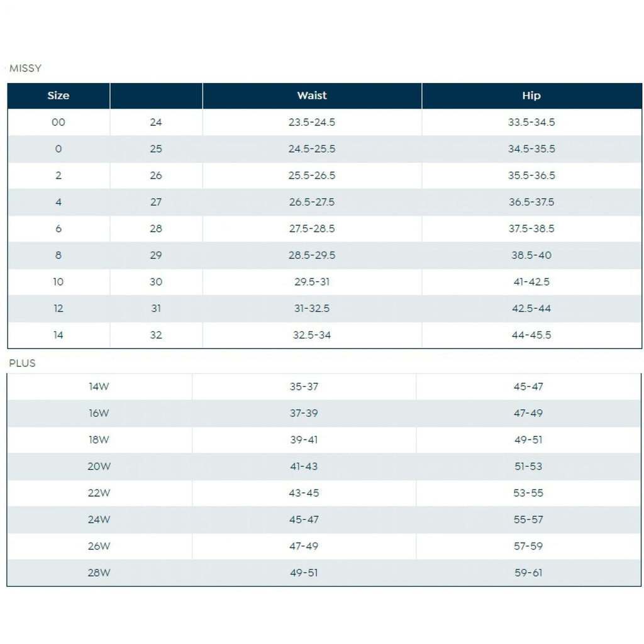
Task: Click the 26.5-27.5 waist cell
Action: 312,202
